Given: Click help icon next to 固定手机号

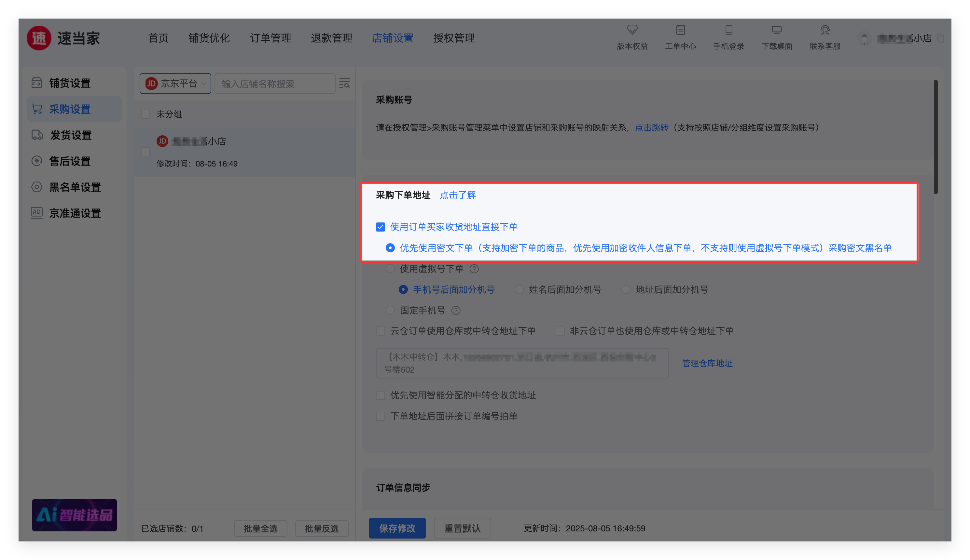Looking at the screenshot, I should tap(456, 310).
